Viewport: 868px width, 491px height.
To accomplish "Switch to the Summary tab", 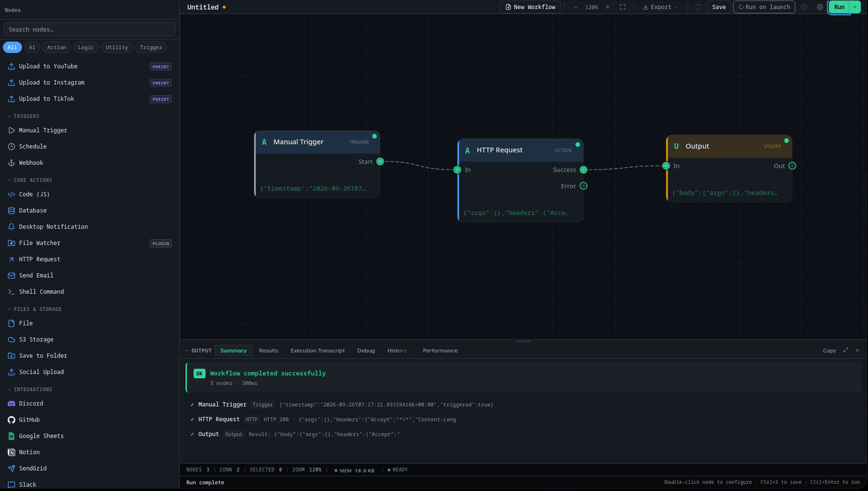I will (234, 351).
